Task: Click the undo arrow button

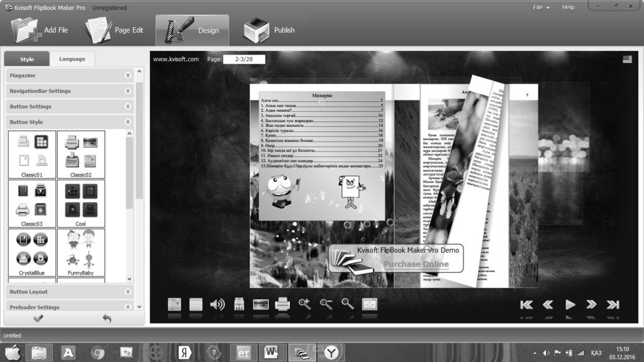Action: 107,318
